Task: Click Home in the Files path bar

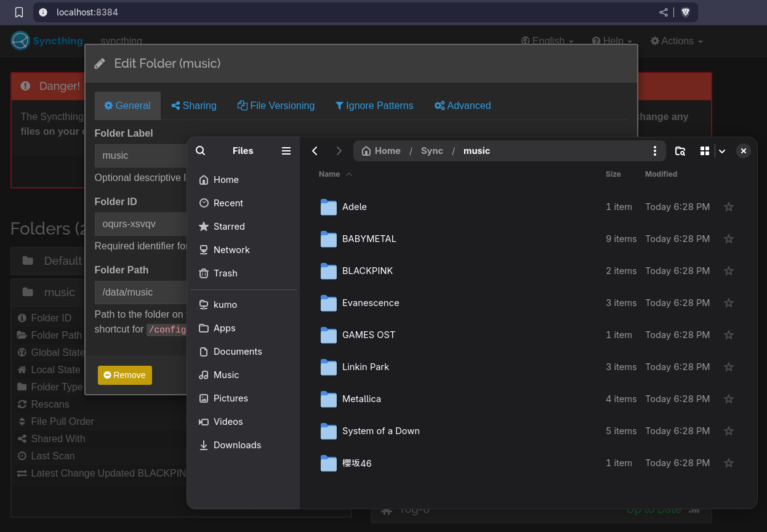Action: coord(381,151)
